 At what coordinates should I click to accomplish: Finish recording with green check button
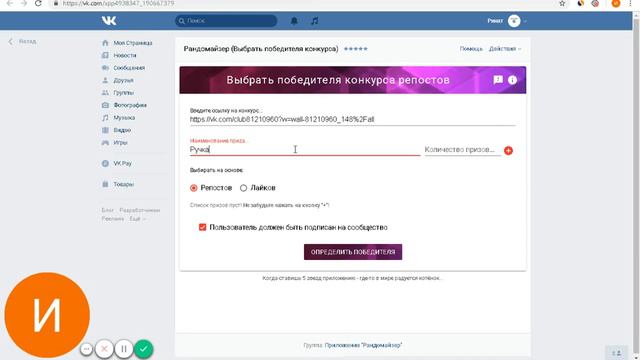click(x=143, y=349)
